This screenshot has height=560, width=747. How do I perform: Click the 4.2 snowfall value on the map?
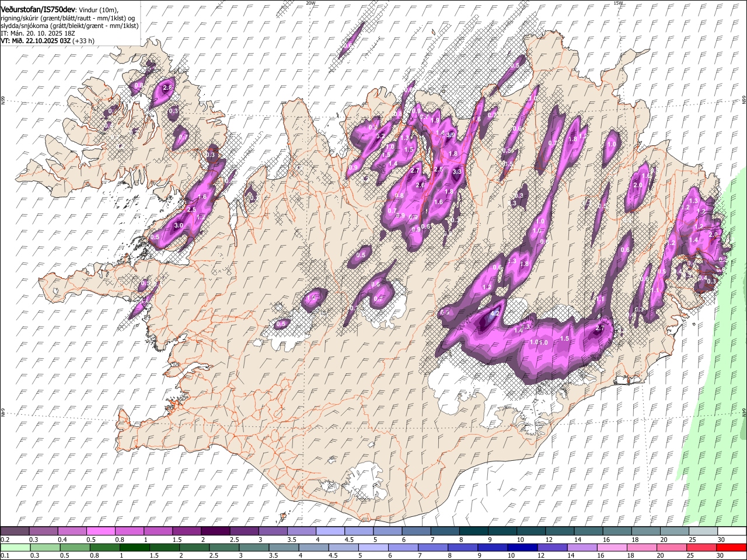coord(496,313)
